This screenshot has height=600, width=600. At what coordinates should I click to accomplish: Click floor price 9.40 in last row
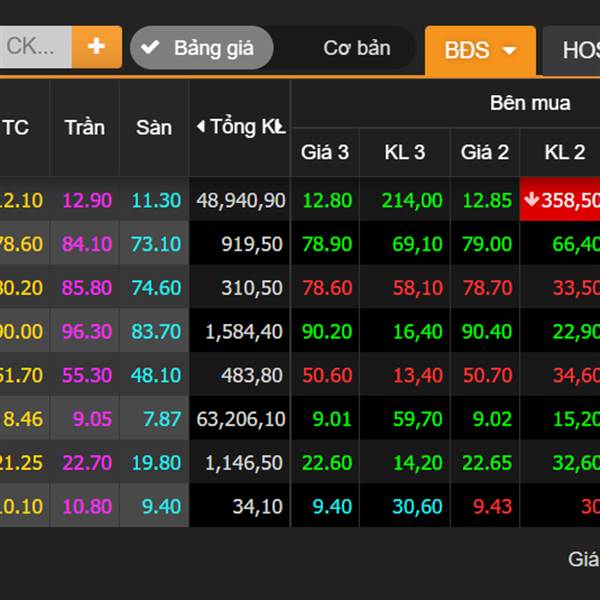(x=161, y=506)
